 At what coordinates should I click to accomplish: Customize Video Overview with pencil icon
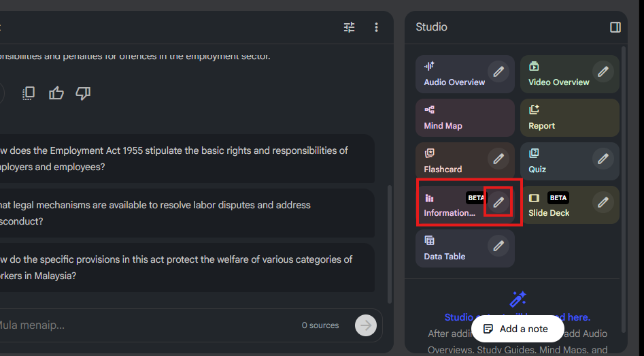click(603, 71)
